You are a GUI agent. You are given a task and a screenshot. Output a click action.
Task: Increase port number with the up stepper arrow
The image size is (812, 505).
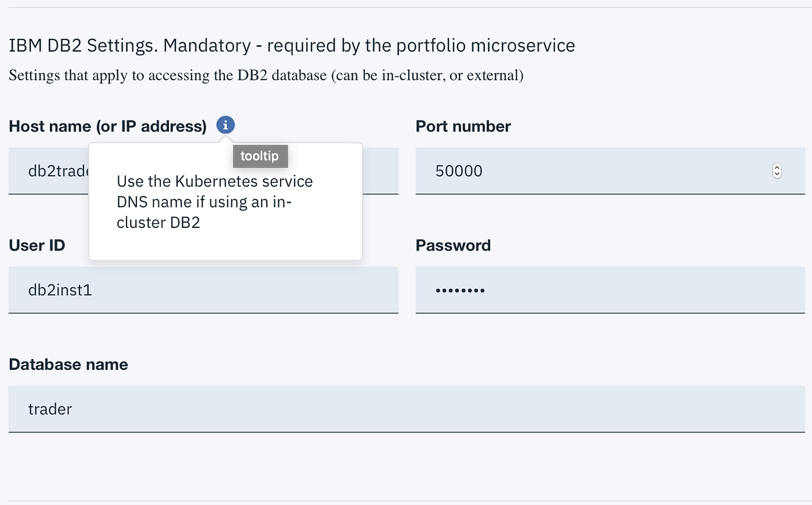(x=777, y=168)
